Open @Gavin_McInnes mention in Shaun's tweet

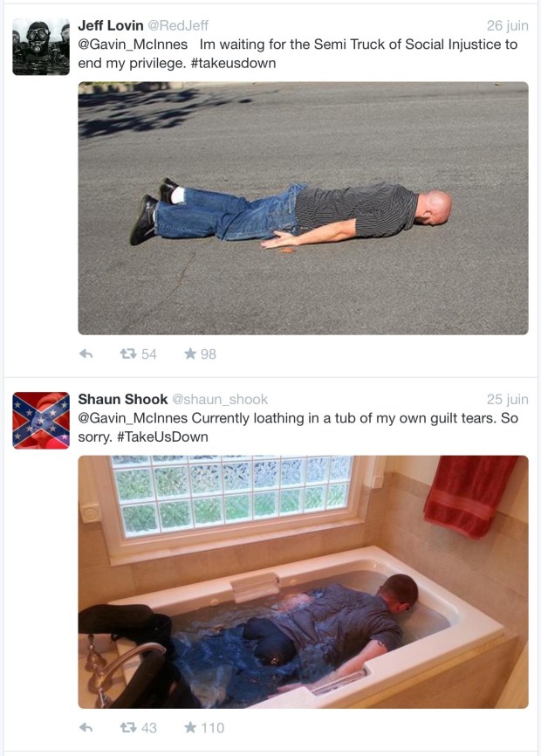click(133, 418)
